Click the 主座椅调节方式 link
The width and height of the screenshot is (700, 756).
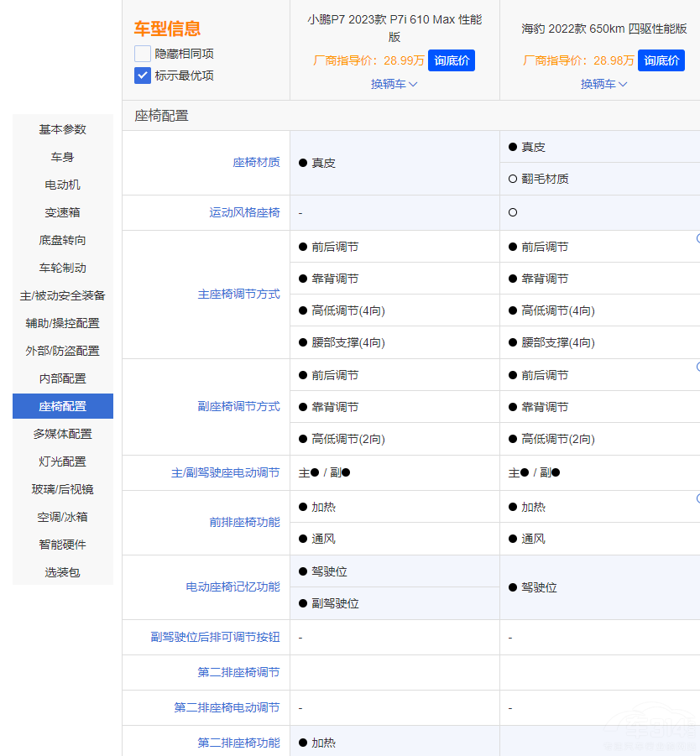tap(240, 294)
